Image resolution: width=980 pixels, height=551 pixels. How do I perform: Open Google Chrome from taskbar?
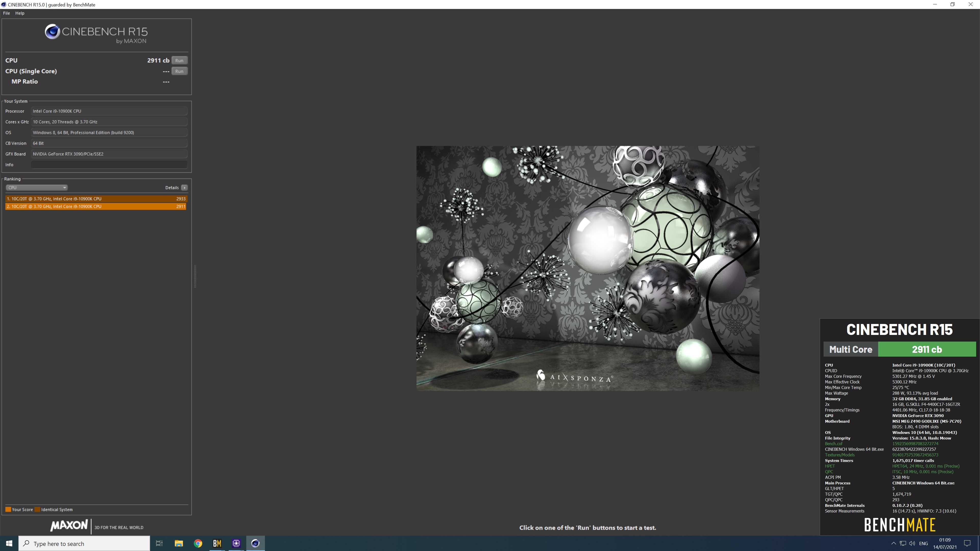click(x=198, y=543)
